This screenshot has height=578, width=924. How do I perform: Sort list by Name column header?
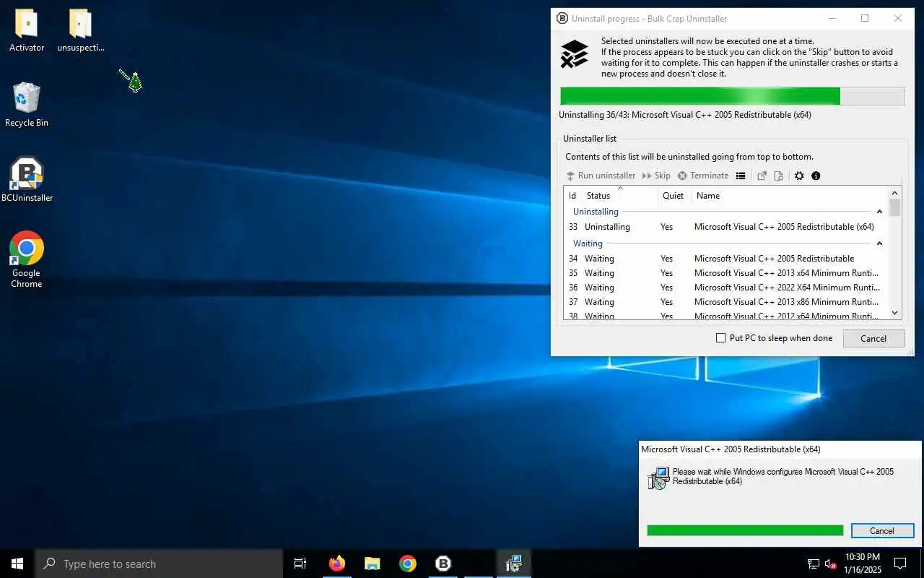pyautogui.click(x=790, y=196)
